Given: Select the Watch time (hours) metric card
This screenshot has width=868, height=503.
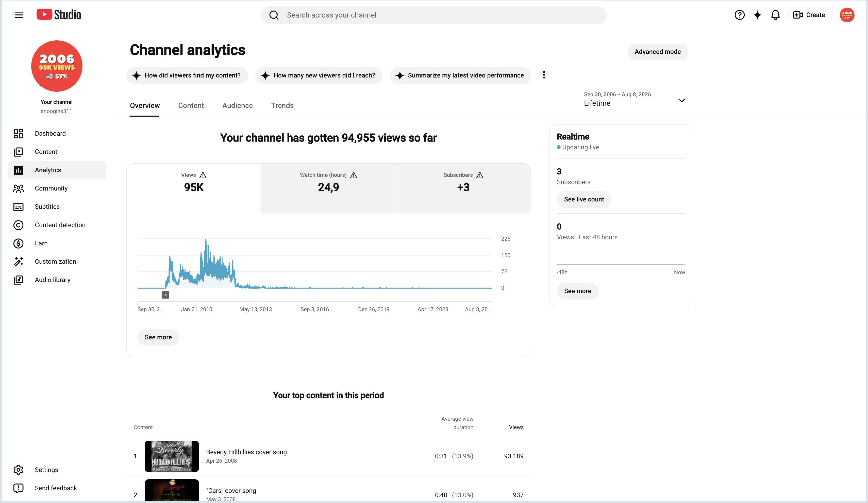Looking at the screenshot, I should coord(328,188).
